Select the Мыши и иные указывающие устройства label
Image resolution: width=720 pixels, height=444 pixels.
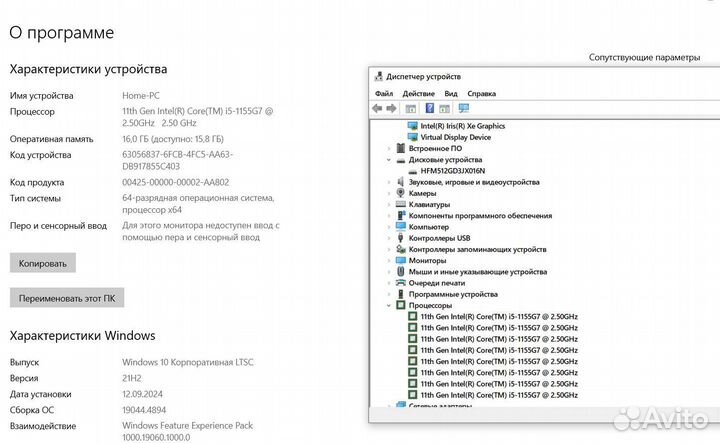(x=478, y=271)
